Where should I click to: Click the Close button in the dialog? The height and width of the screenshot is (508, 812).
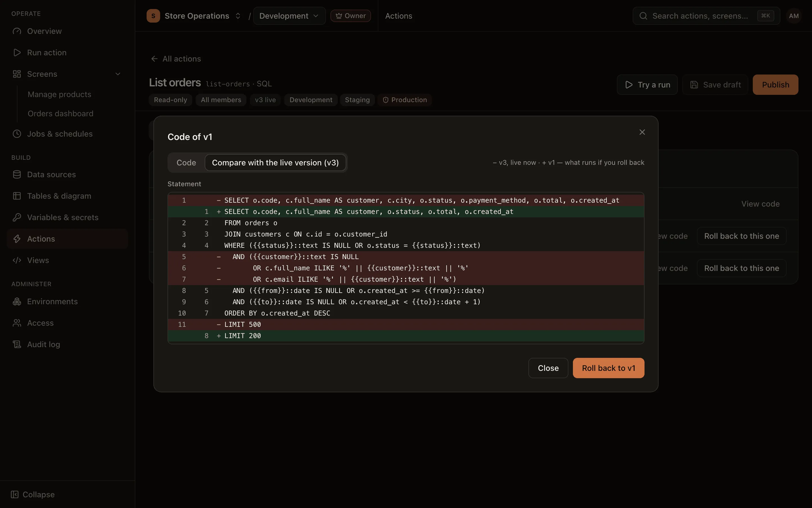(548, 368)
